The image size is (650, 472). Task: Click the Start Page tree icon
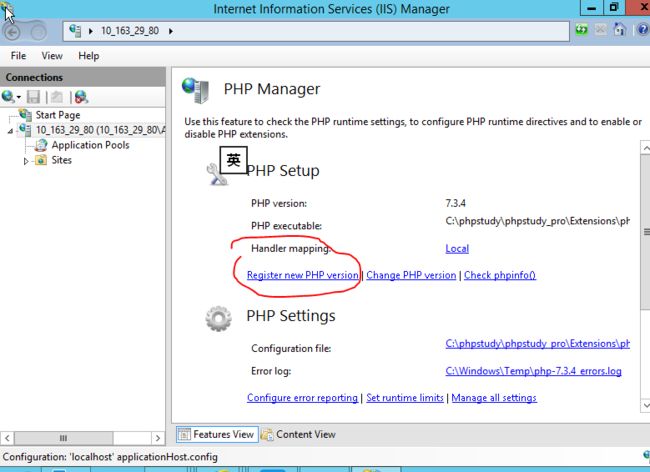pos(25,114)
